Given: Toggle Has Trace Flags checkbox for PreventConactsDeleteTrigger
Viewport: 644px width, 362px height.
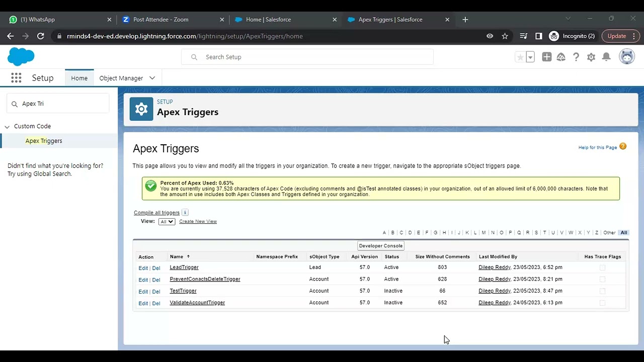Looking at the screenshot, I should click(x=602, y=279).
